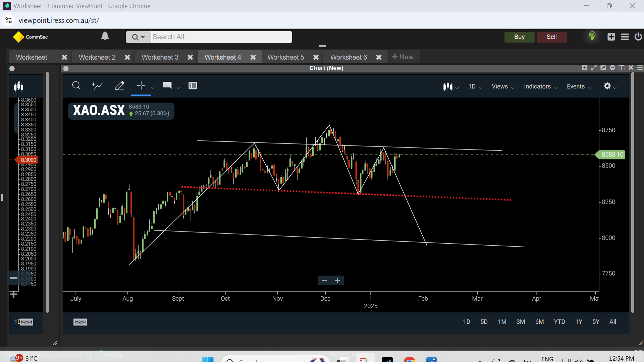The height and width of the screenshot is (362, 644).
Task: Click the chart vertical scrollbar
Action: coord(633,193)
